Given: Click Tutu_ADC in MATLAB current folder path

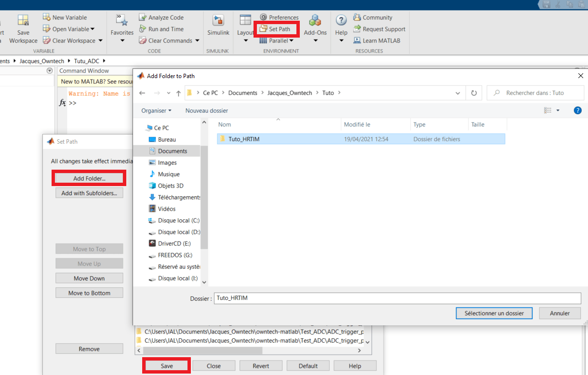Looking at the screenshot, I should point(86,61).
